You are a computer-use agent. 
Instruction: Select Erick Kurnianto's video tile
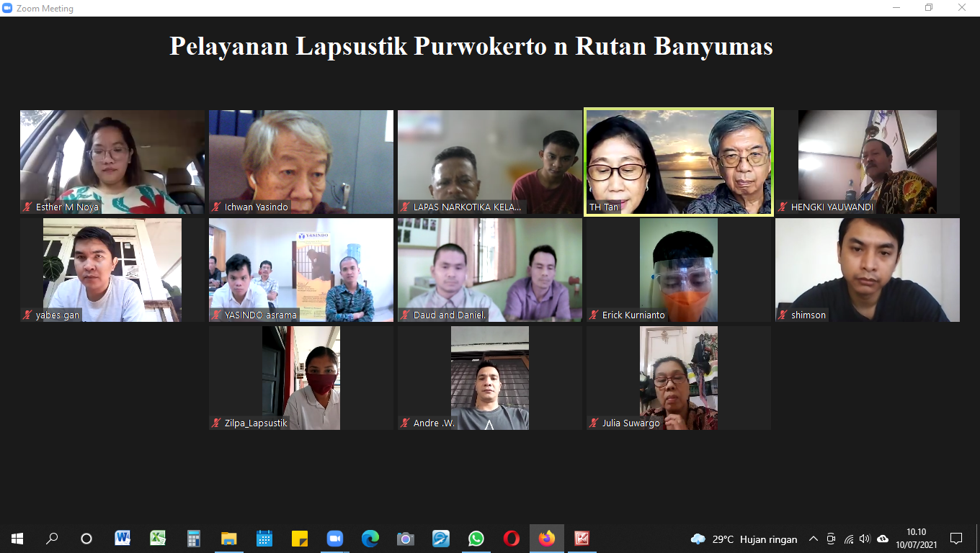click(679, 270)
